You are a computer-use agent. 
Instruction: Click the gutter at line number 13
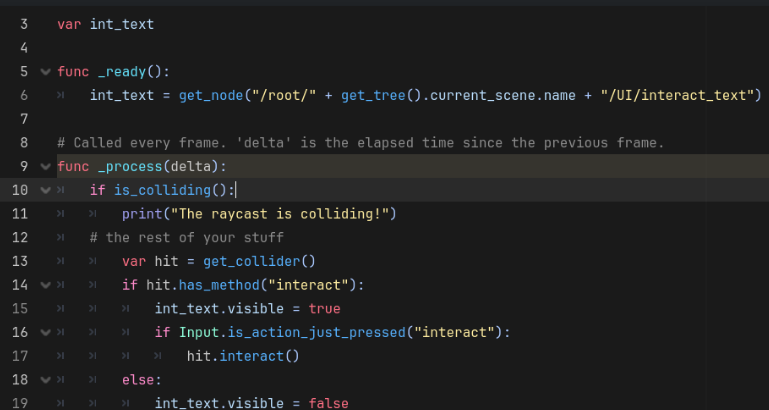click(x=20, y=261)
